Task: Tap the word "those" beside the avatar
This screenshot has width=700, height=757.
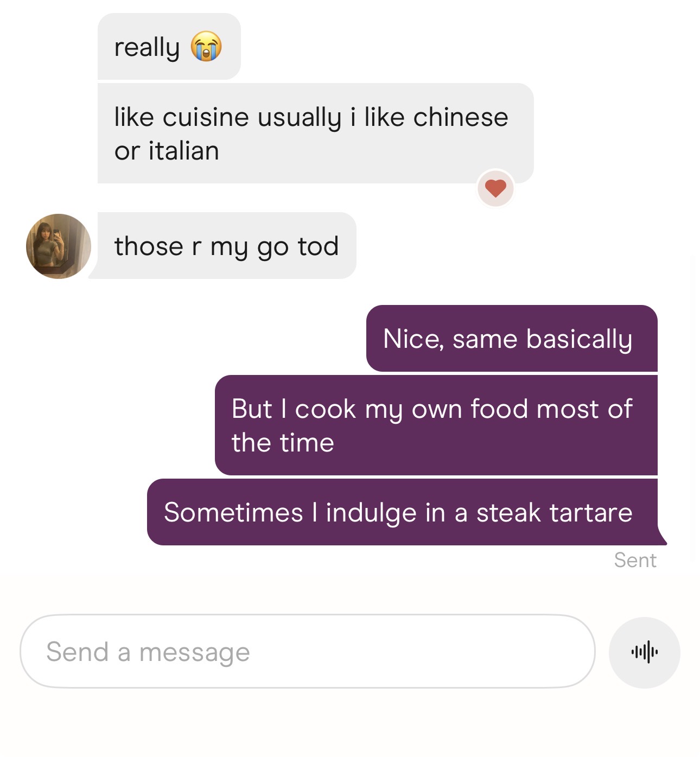Action: click(x=149, y=246)
